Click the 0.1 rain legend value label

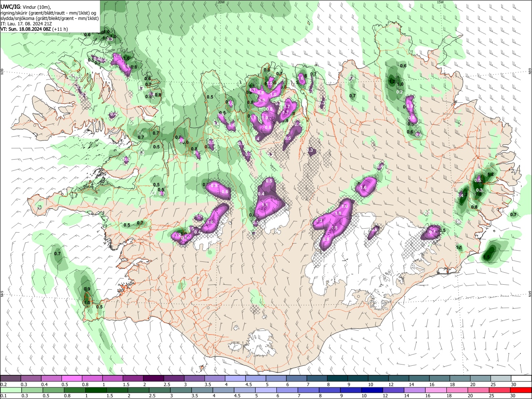pos(3,396)
